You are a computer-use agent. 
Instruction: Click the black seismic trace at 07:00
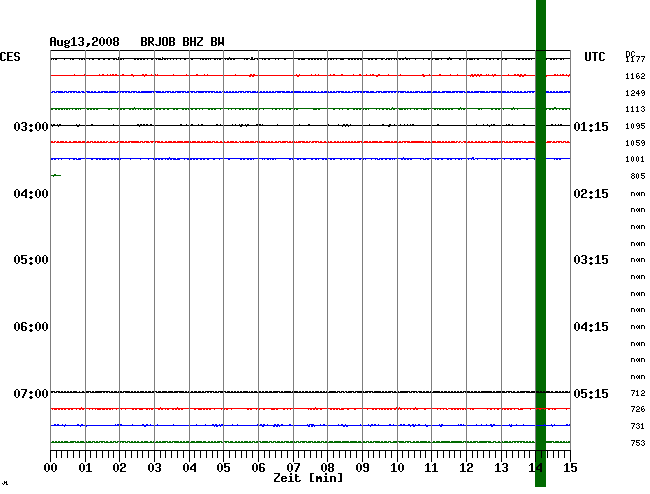click(x=310, y=392)
